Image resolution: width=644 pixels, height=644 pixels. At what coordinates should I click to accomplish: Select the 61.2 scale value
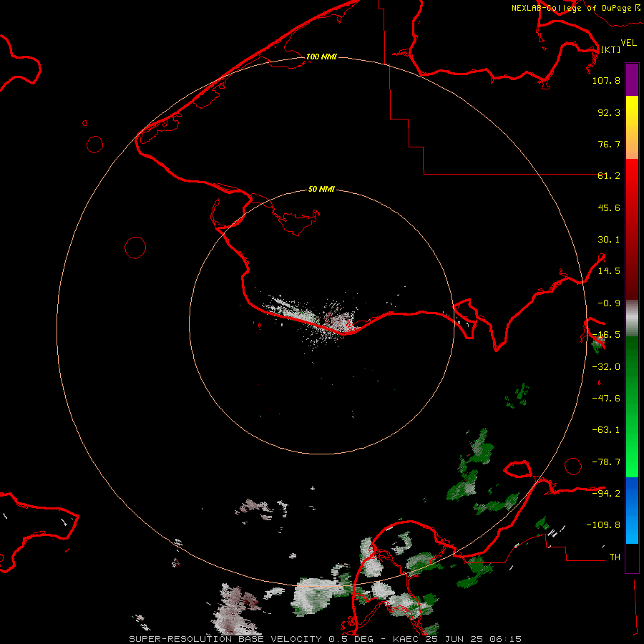click(x=609, y=176)
